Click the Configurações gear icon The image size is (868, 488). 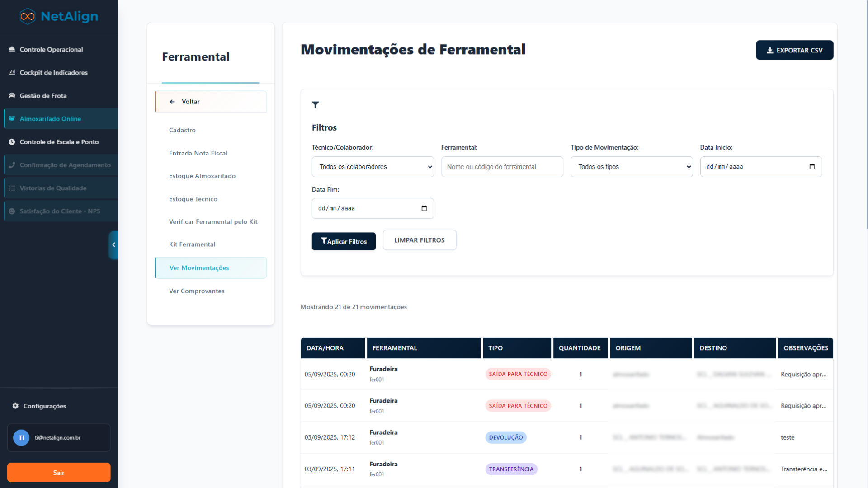[15, 406]
